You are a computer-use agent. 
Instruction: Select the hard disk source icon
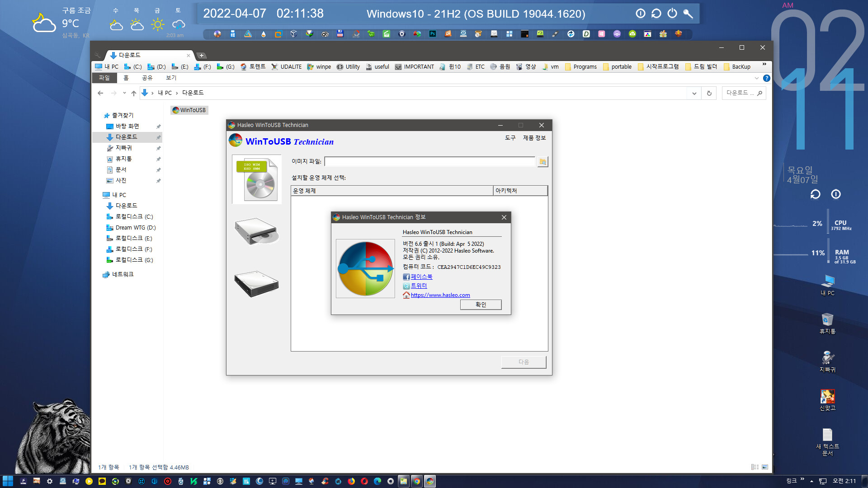257,284
